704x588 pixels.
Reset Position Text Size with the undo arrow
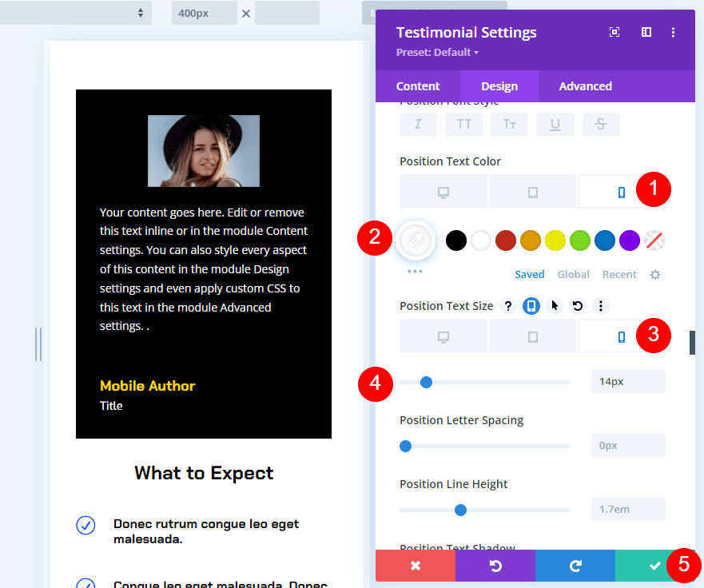pyautogui.click(x=577, y=305)
